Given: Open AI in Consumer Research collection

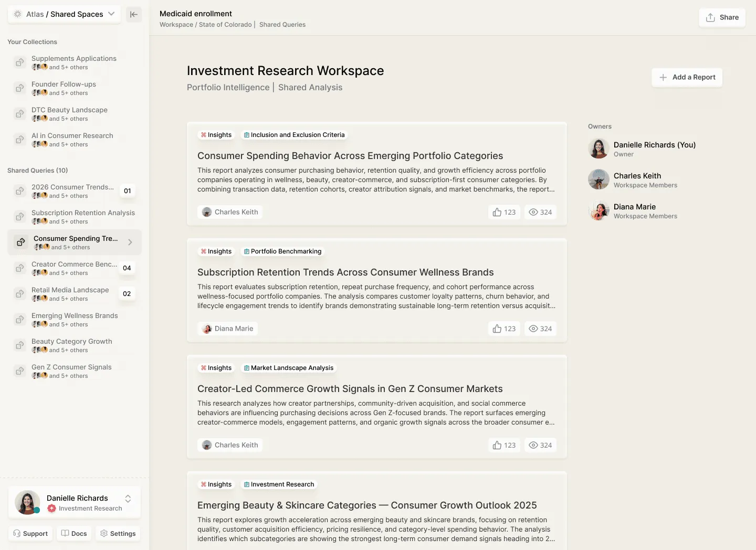Looking at the screenshot, I should coord(75,140).
